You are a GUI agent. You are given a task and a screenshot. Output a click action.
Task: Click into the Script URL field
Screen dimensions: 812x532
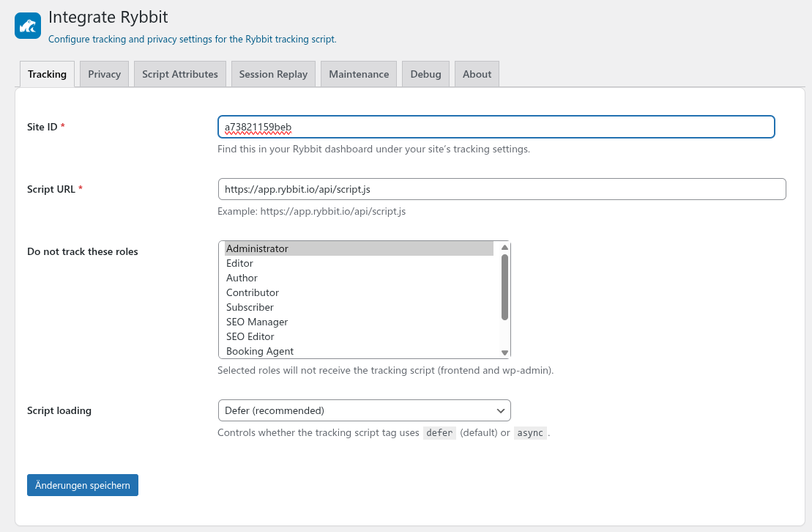click(x=502, y=189)
